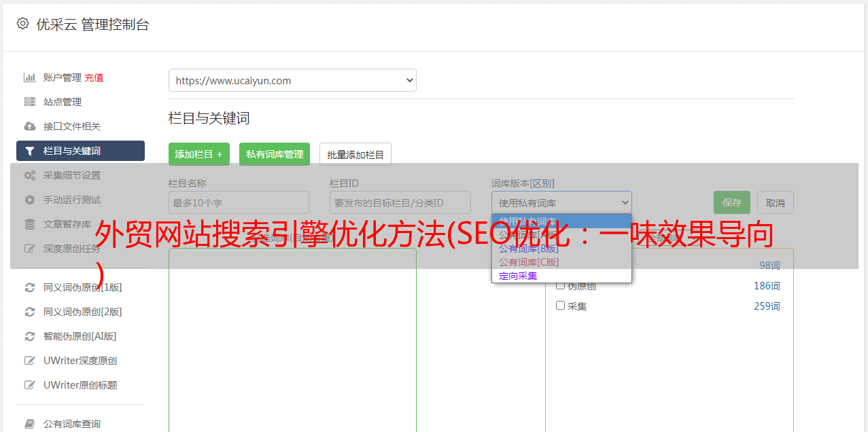Select 定向采集 option
The image size is (868, 432).
(561, 276)
